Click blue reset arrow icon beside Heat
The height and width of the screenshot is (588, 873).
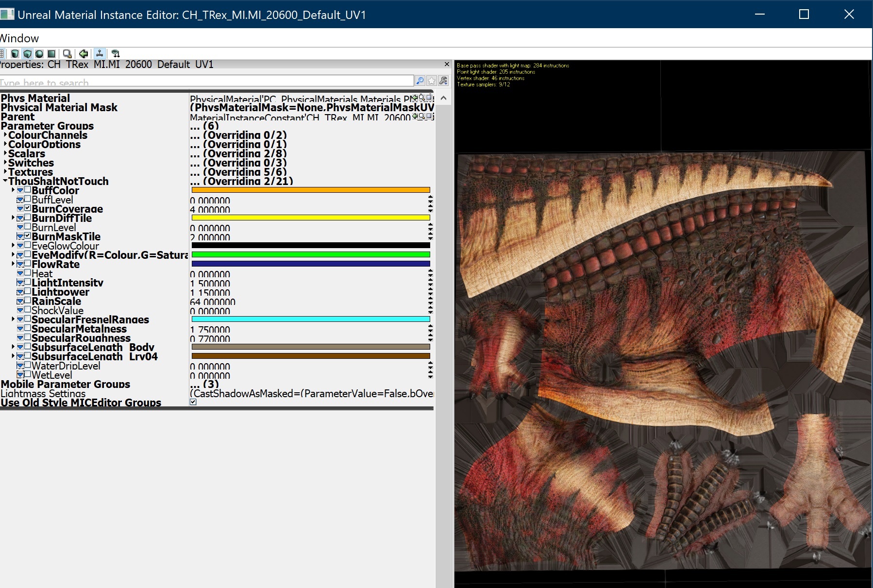[20, 273]
